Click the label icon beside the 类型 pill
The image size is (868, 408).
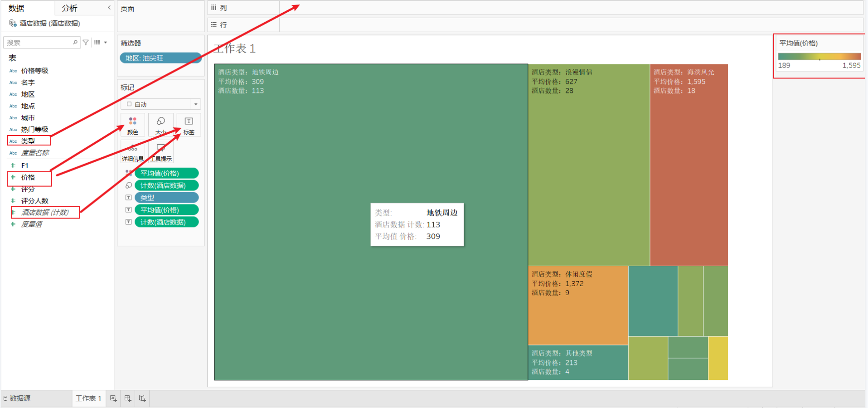(x=129, y=198)
